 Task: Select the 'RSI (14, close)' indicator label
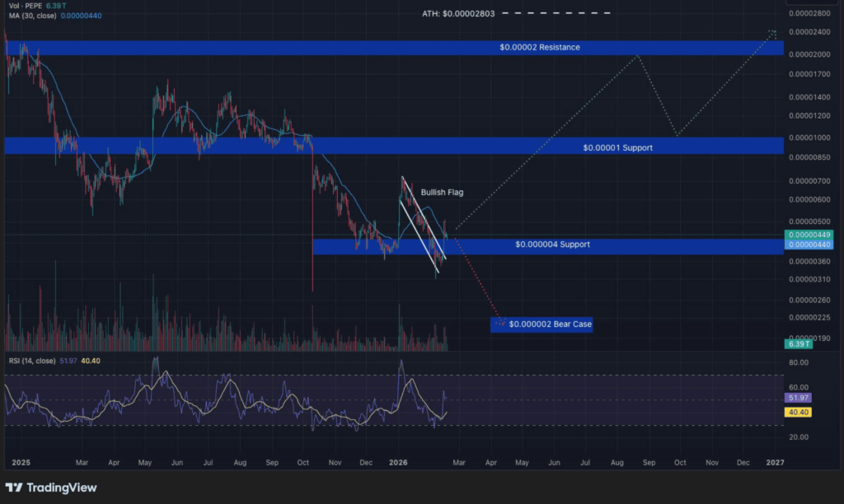[32, 361]
